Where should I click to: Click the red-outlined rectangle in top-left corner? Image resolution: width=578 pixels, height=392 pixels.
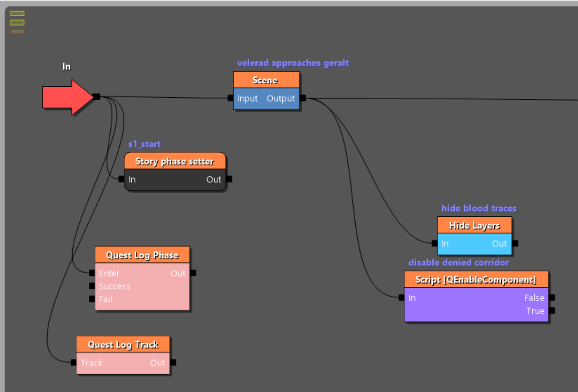pos(17,32)
